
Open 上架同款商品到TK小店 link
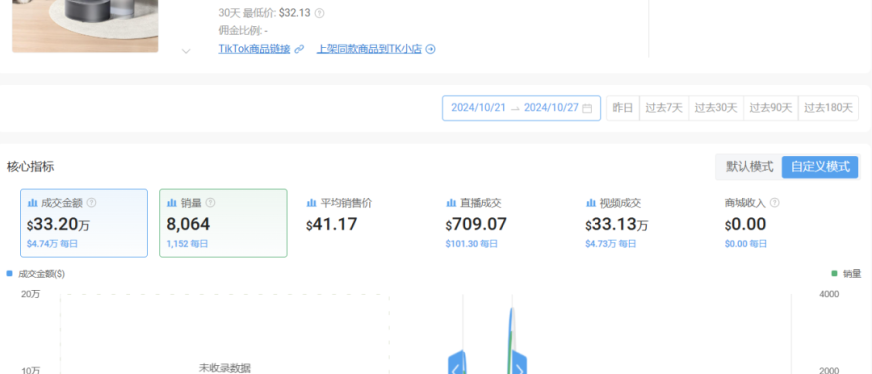[x=369, y=49]
